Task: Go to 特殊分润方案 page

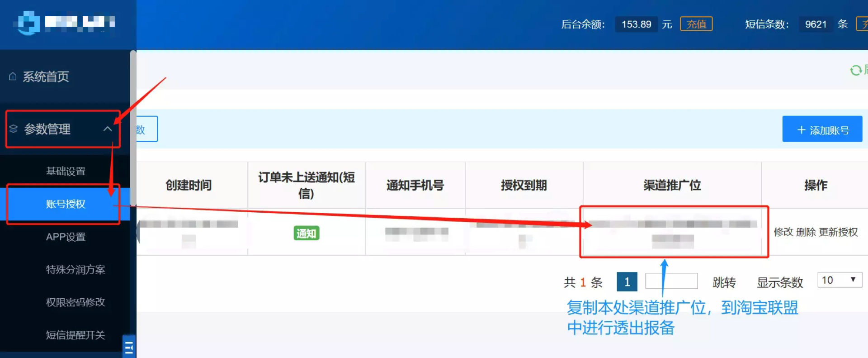Action: [x=75, y=270]
